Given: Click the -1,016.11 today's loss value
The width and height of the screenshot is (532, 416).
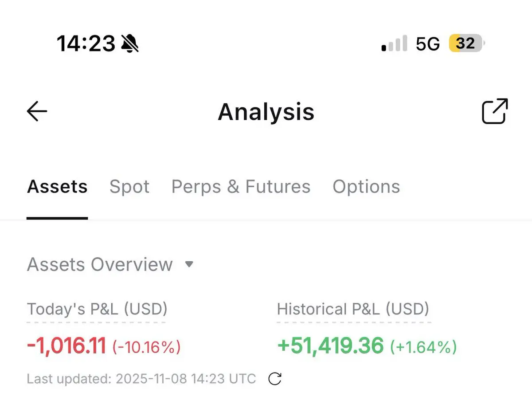Looking at the screenshot, I should click(x=66, y=346).
